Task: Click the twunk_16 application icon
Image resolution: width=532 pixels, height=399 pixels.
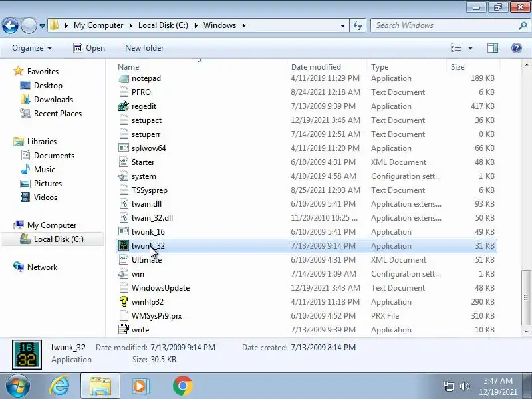Action: (x=124, y=231)
